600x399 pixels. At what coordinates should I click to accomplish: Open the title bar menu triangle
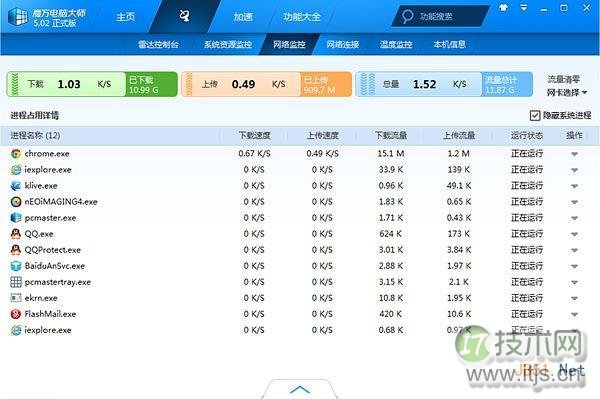(523, 7)
